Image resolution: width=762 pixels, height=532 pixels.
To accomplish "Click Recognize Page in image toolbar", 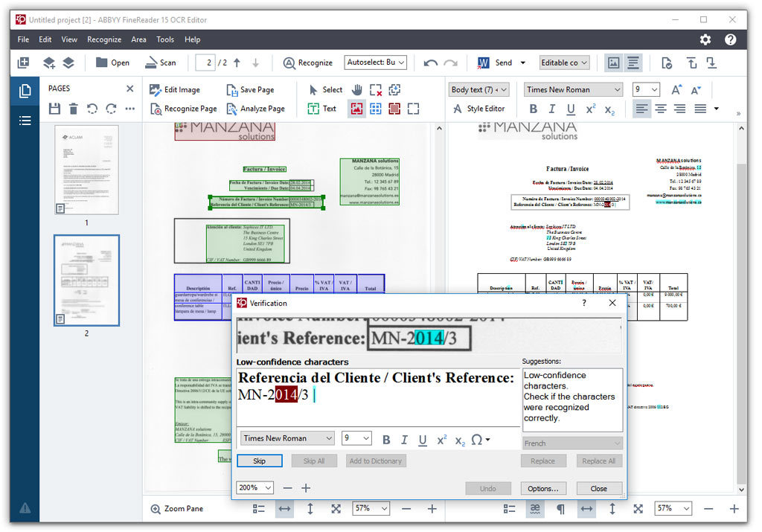I will 183,109.
